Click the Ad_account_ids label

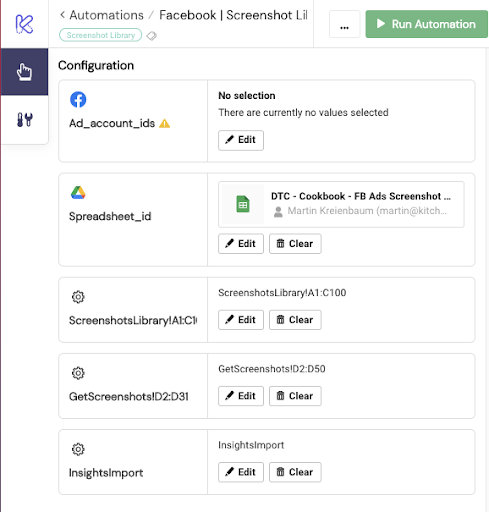(x=112, y=123)
